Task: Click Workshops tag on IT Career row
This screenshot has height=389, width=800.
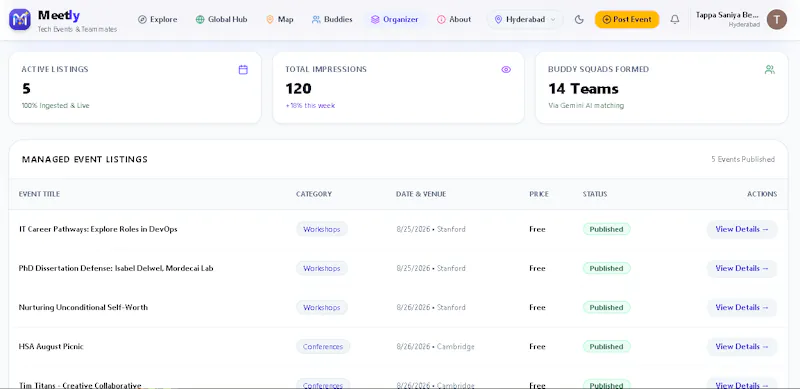Action: click(322, 229)
